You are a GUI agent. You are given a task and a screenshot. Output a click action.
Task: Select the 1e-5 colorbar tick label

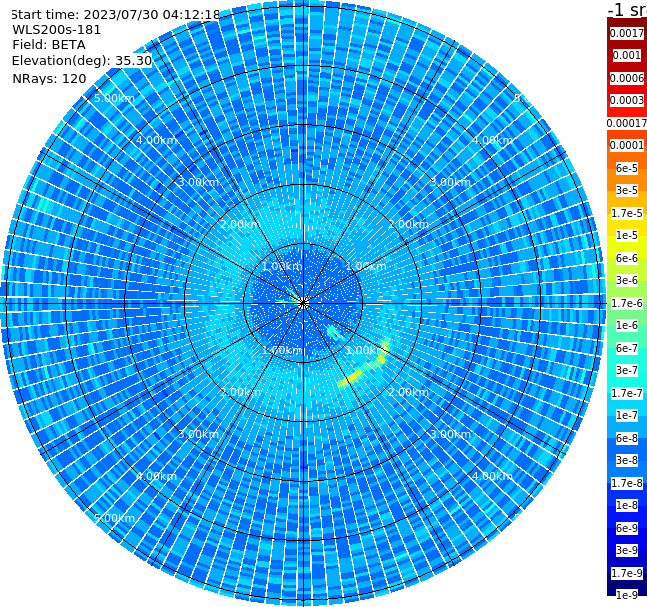tap(627, 235)
